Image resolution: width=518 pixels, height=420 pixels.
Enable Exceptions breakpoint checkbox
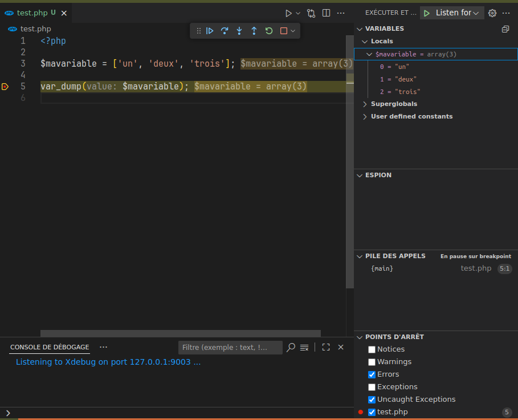pyautogui.click(x=372, y=387)
